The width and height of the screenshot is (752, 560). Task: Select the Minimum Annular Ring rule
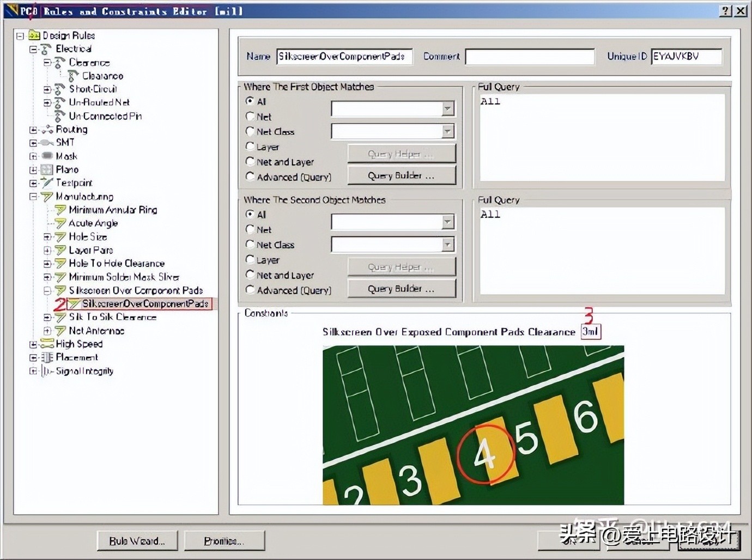112,210
